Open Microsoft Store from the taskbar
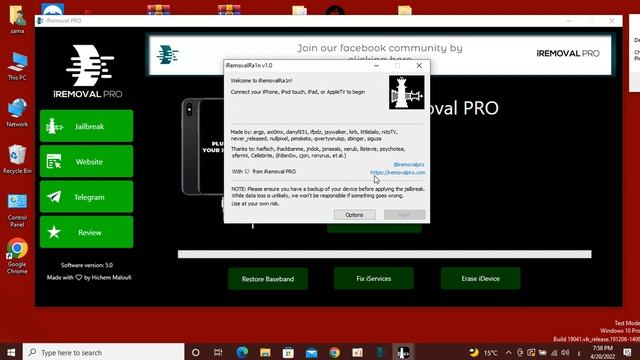Viewport: 640px width, 360px height. tap(288, 352)
